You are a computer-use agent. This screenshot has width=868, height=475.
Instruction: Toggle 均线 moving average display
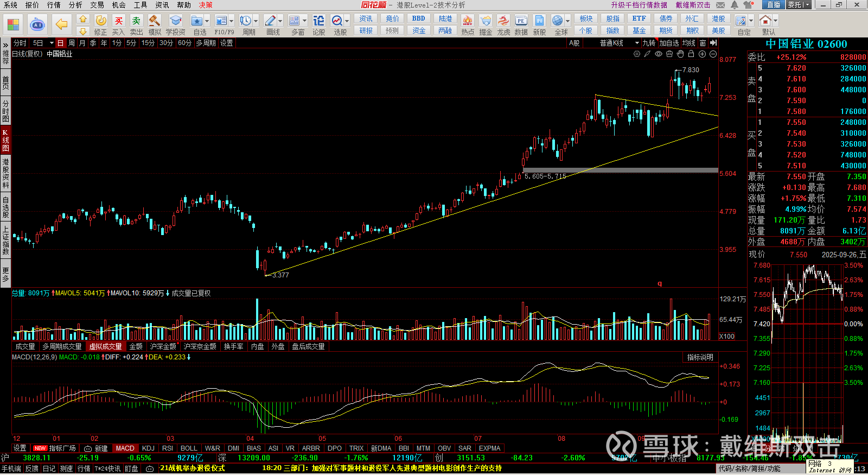(x=688, y=43)
